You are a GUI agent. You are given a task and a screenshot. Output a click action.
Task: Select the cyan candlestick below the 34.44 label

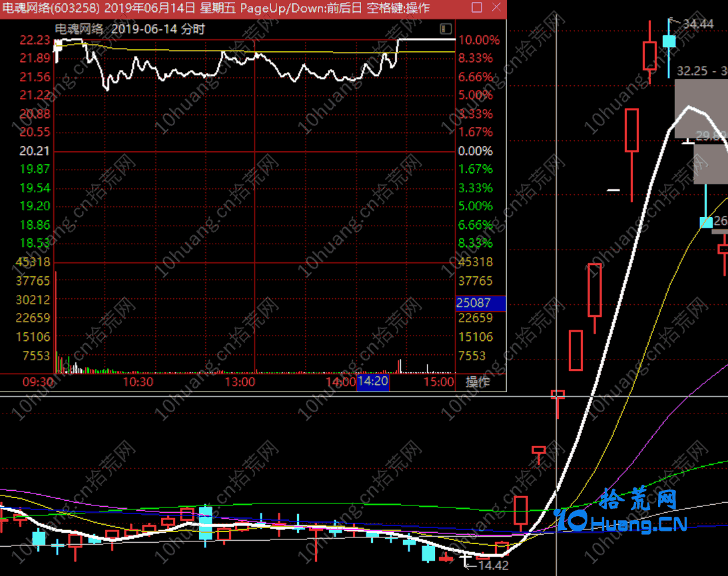pyautogui.click(x=669, y=41)
